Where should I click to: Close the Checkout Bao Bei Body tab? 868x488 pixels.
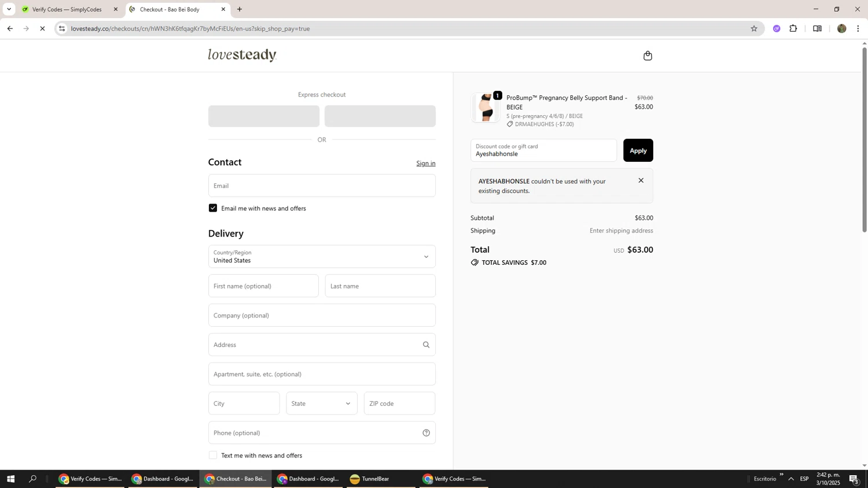pyautogui.click(x=223, y=9)
